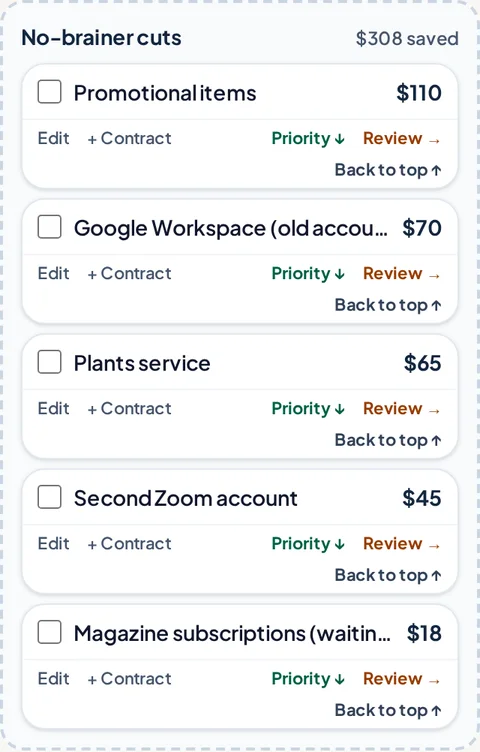This screenshot has width=480, height=752.
Task: Jump back to top from Plants service
Action: 388,440
